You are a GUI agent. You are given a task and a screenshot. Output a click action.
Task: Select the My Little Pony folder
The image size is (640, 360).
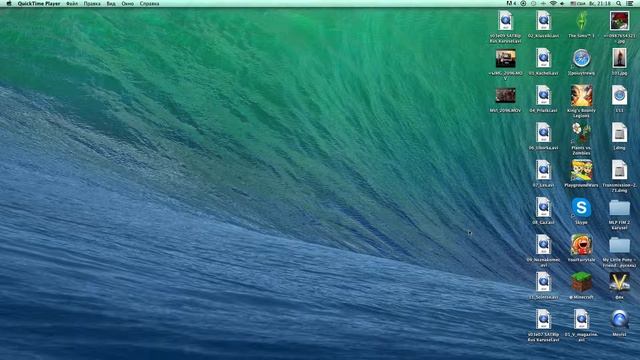(619, 245)
